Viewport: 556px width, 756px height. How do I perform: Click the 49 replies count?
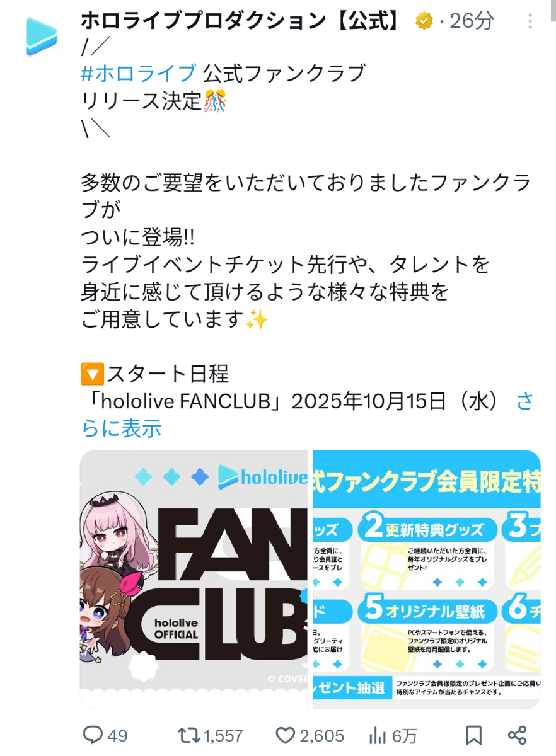point(117,735)
